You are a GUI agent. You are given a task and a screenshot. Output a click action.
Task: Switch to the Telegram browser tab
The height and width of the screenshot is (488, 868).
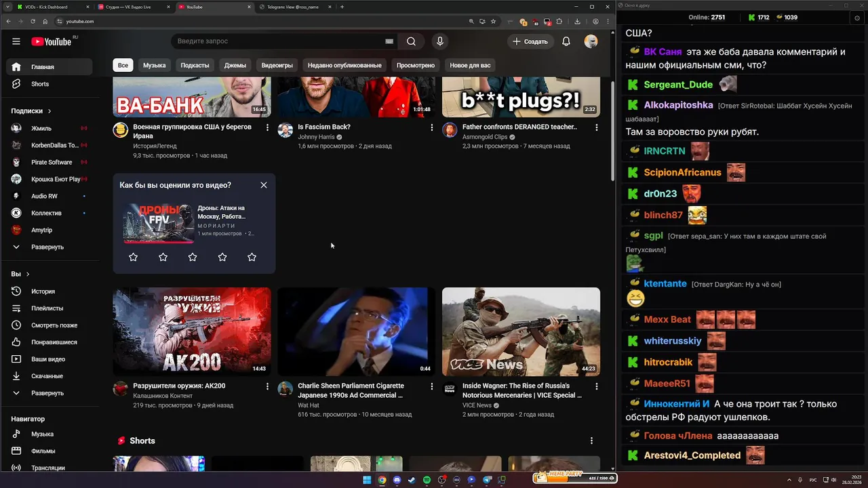point(296,7)
